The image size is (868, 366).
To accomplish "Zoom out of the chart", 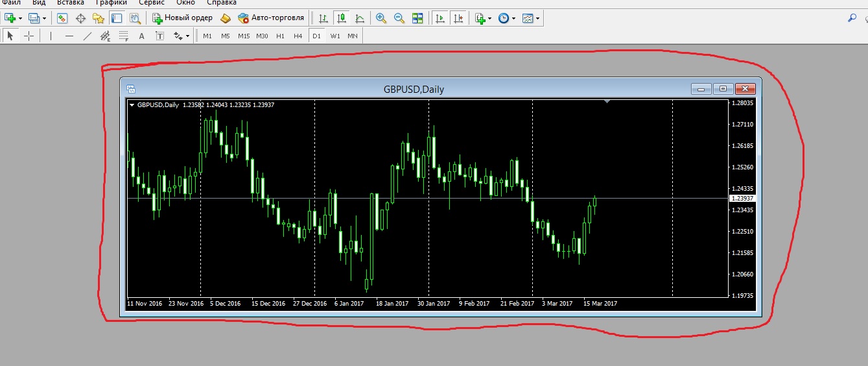I will (x=399, y=18).
